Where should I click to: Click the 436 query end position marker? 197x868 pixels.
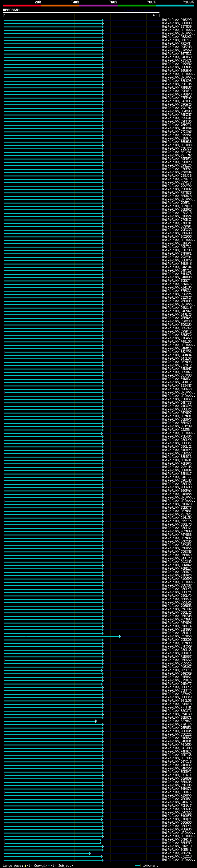click(155, 15)
